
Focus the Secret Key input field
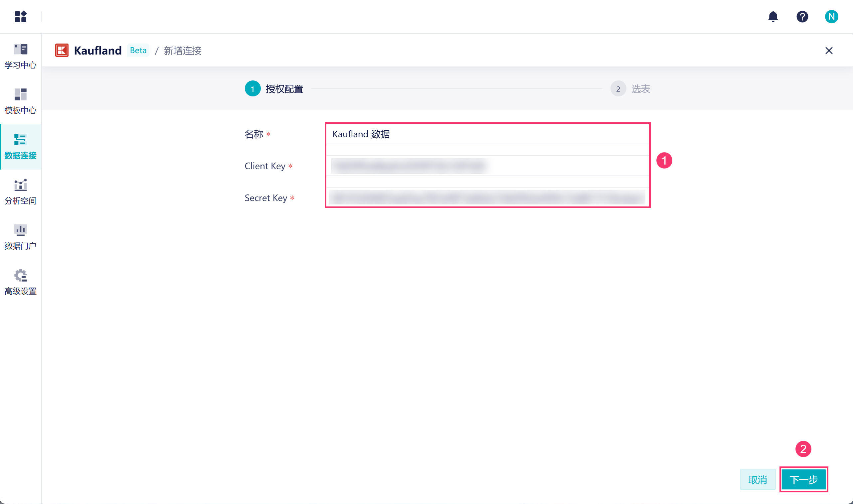point(488,197)
